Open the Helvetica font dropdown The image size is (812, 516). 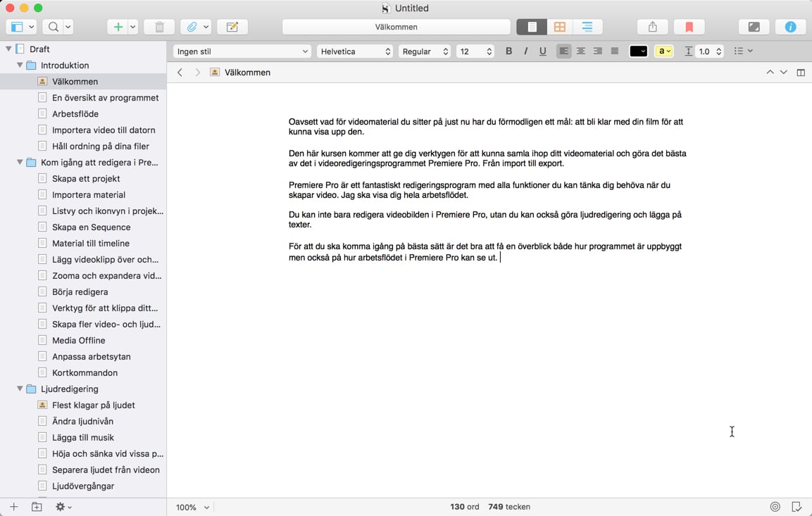[x=354, y=51]
